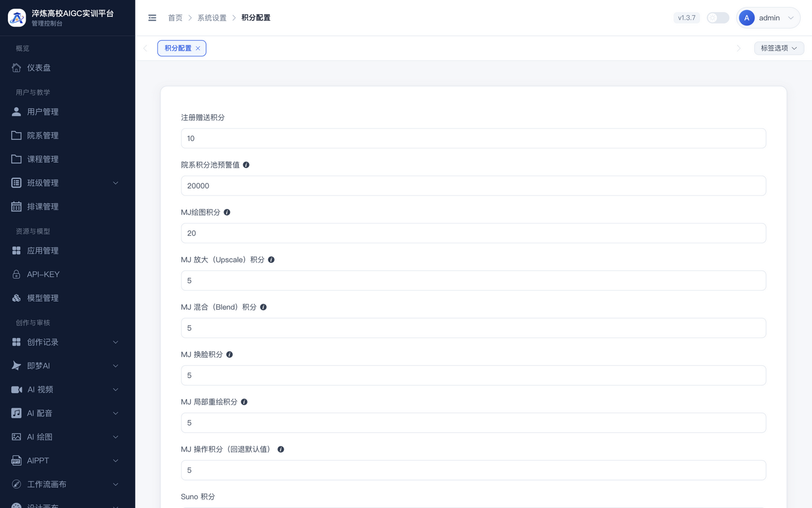
Task: Click the 用户管理 person icon
Action: [16, 112]
